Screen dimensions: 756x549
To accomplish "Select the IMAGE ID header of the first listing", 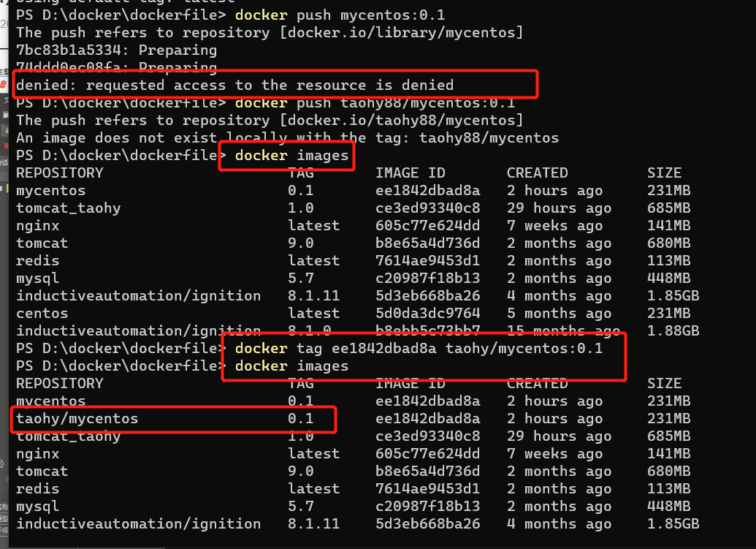I will coord(411,173).
